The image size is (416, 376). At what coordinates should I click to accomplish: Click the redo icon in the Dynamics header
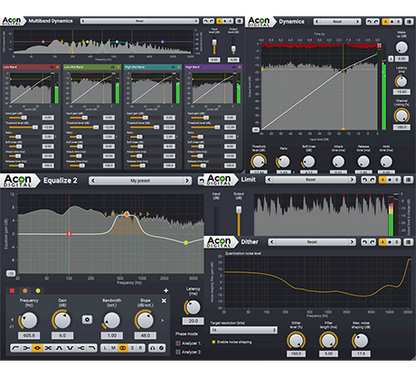click(x=376, y=22)
